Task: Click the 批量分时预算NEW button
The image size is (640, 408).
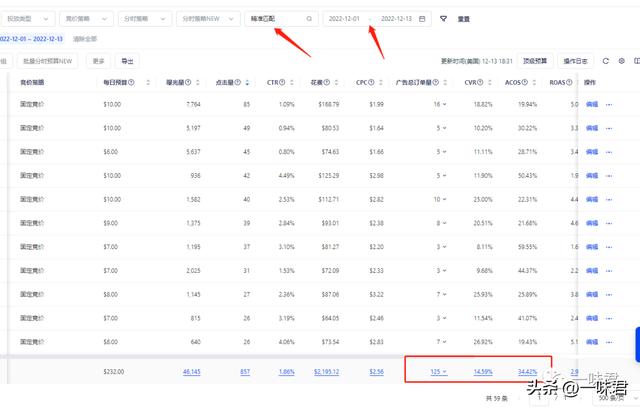Action: pos(48,61)
